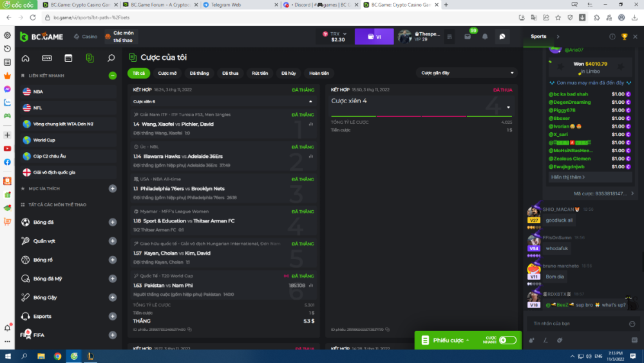Click the LIVE sports icon in sidebar
This screenshot has width=644, height=363.
coord(47,58)
